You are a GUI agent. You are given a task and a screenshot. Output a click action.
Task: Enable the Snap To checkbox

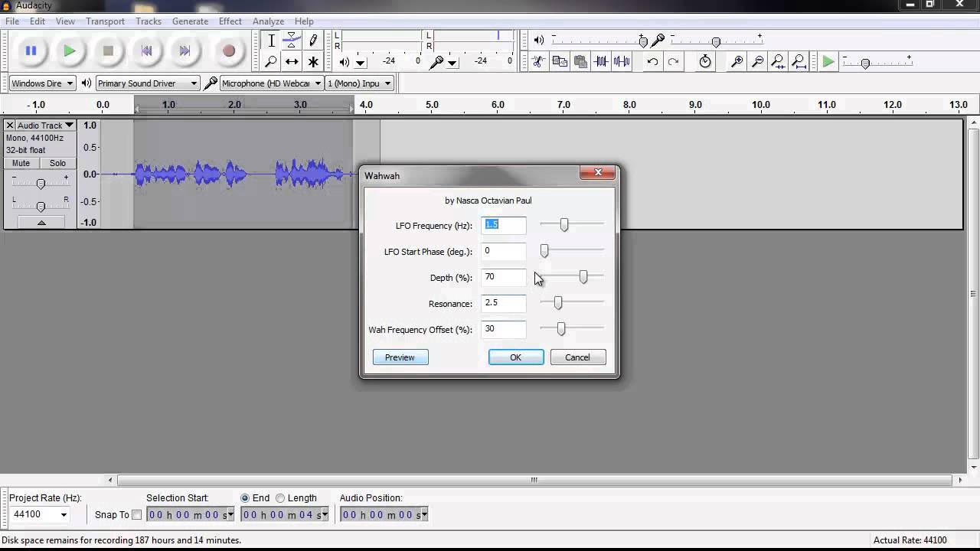click(x=137, y=515)
